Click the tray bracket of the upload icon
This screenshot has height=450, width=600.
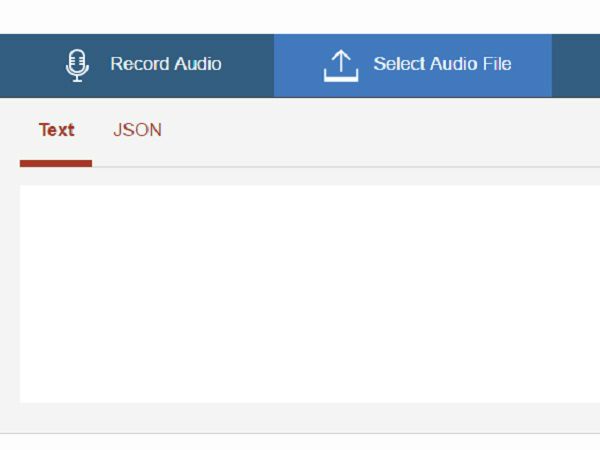pyautogui.click(x=341, y=75)
